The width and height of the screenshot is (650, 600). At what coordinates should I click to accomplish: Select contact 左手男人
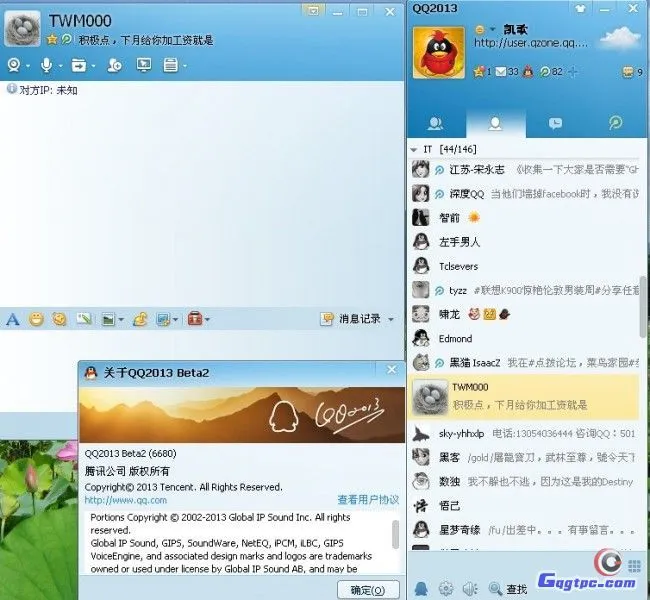[526, 242]
